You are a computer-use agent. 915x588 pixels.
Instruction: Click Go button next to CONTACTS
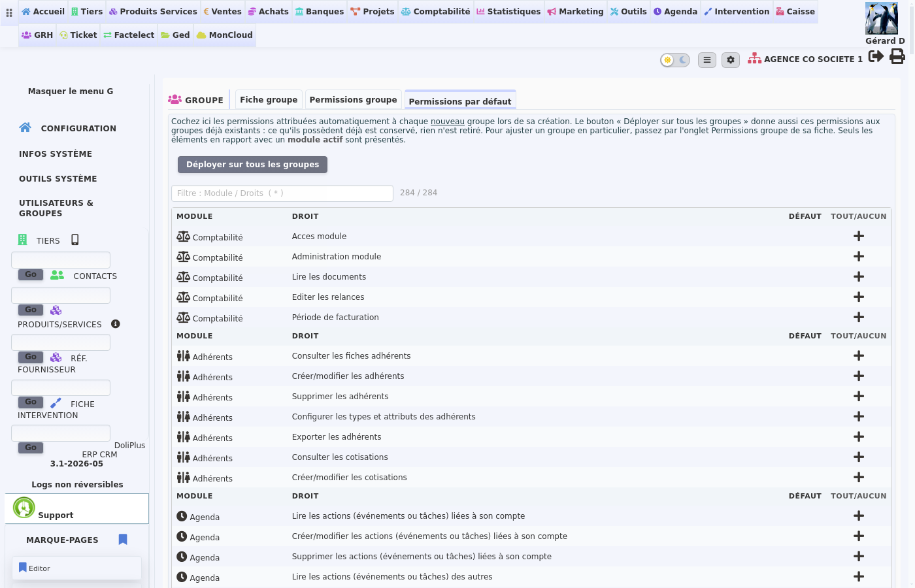31,275
